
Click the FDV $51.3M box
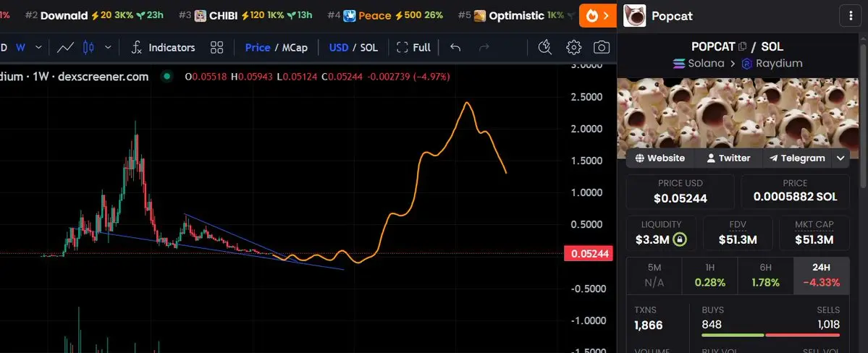(738, 233)
